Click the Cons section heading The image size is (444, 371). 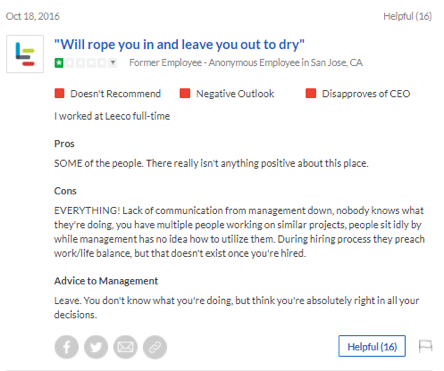(65, 191)
